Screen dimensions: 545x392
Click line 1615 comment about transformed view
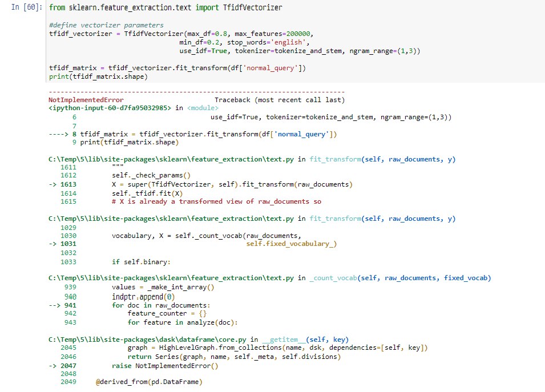click(x=216, y=201)
